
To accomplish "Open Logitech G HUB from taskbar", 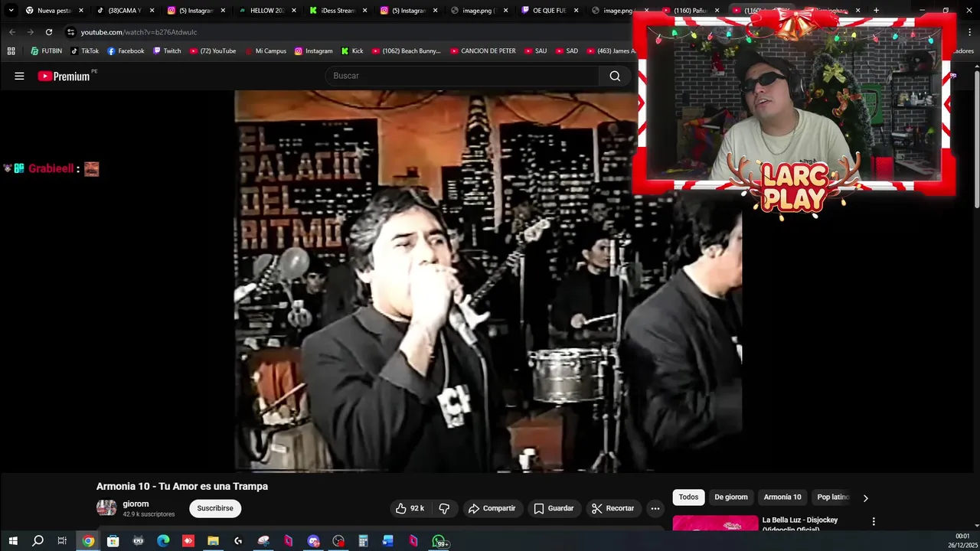I will (238, 541).
